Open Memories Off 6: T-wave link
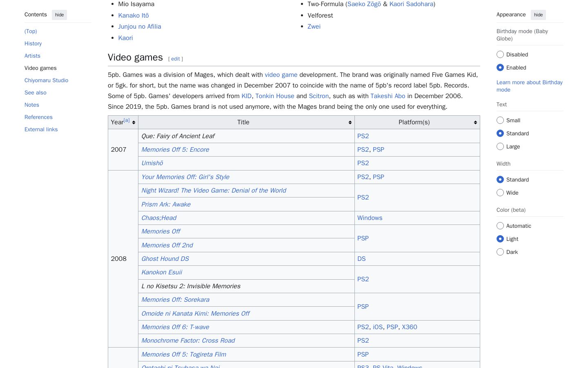The height and width of the screenshot is (368, 588). pos(175,327)
